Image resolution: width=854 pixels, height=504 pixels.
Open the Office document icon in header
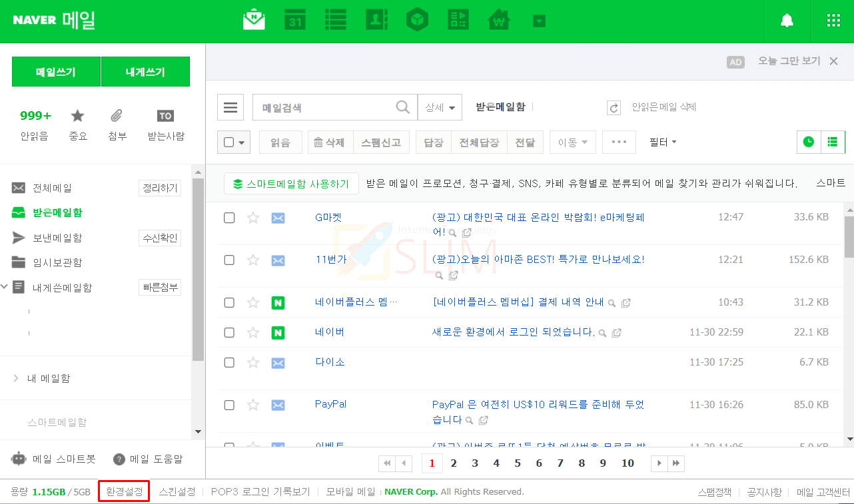click(458, 20)
